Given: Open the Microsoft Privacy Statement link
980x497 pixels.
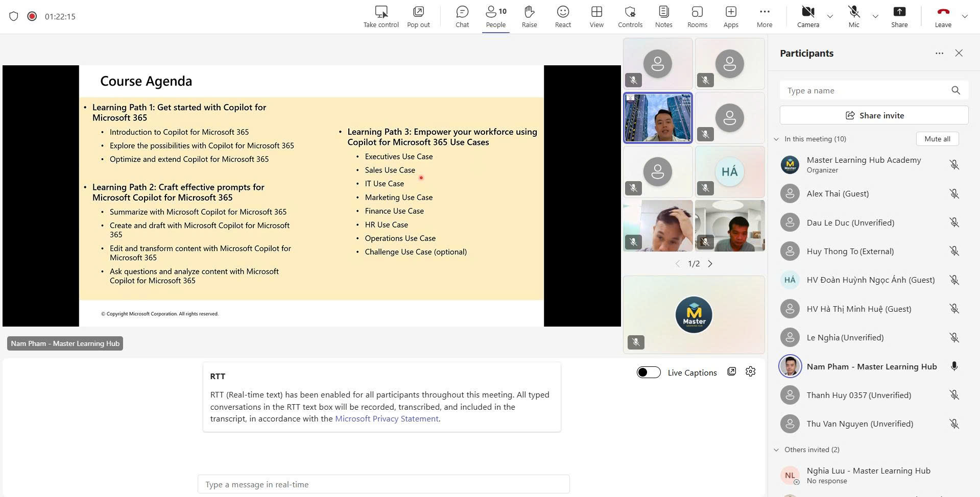Looking at the screenshot, I should click(387, 418).
